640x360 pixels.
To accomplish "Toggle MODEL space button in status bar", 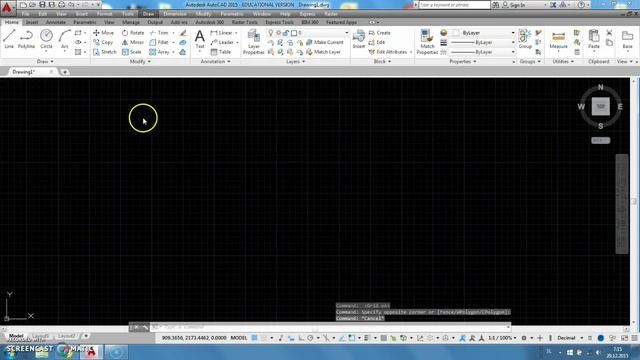I will (239, 338).
